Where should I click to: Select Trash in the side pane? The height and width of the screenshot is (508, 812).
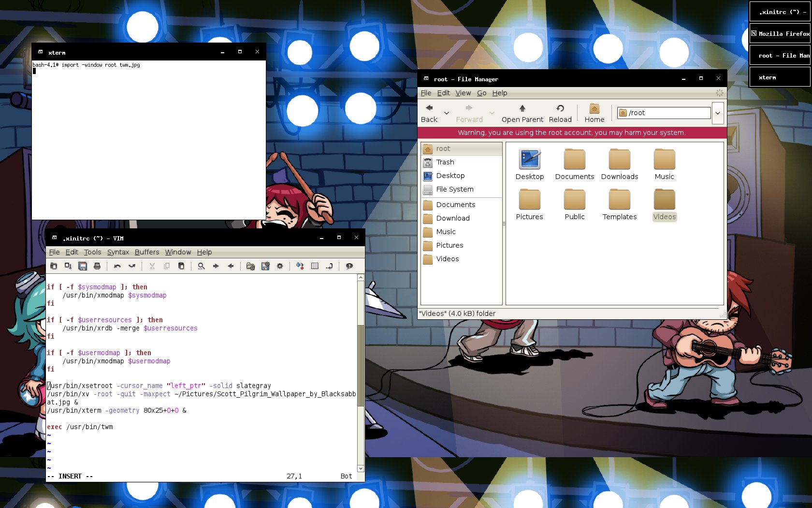click(445, 162)
